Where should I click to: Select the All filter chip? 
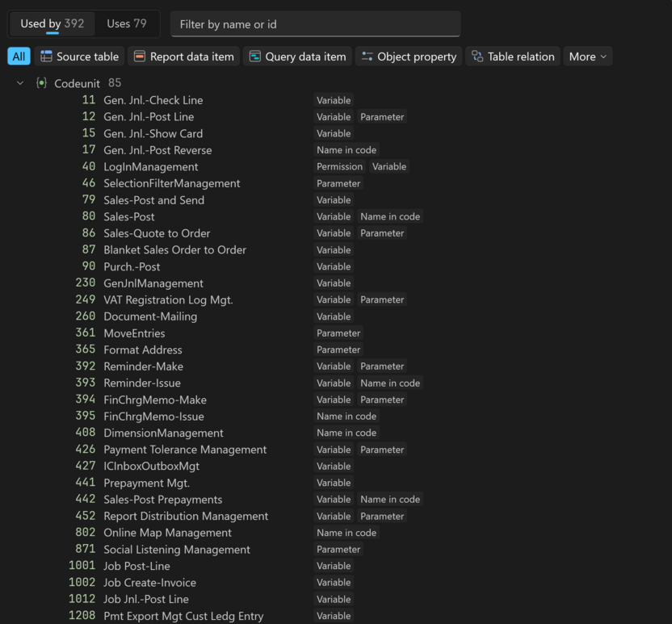click(19, 57)
